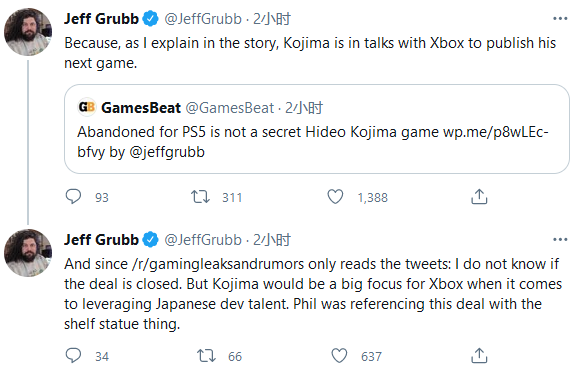Open more options on second tweet

560,240
